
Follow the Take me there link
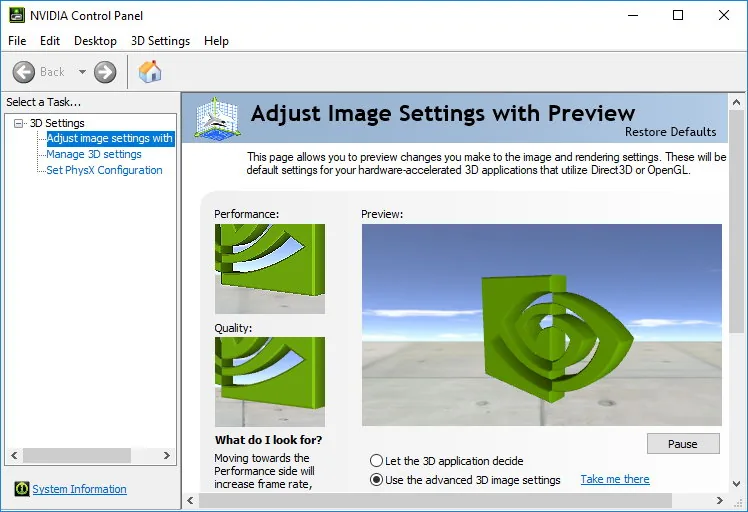615,479
